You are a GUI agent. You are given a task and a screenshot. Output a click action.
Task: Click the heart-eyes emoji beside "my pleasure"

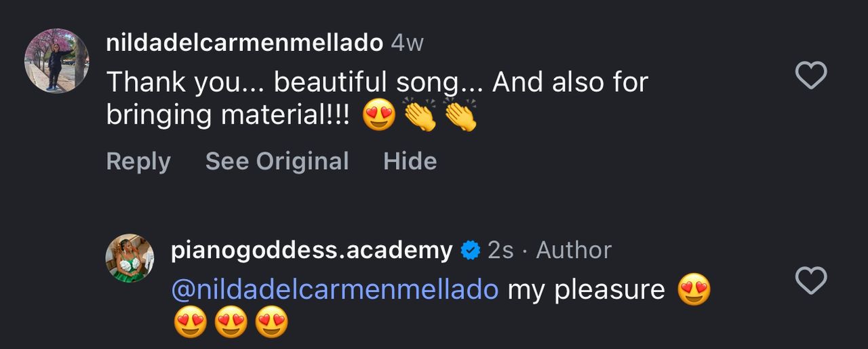tap(694, 291)
